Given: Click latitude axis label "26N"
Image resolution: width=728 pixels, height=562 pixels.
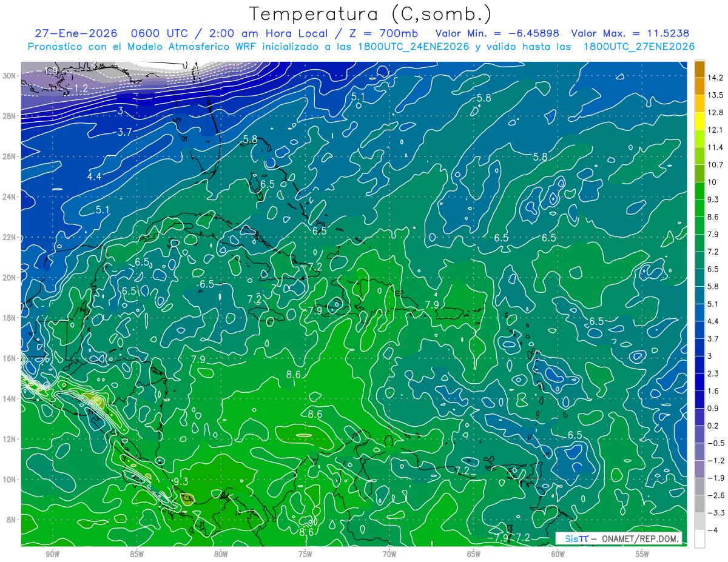Looking at the screenshot, I should [9, 156].
